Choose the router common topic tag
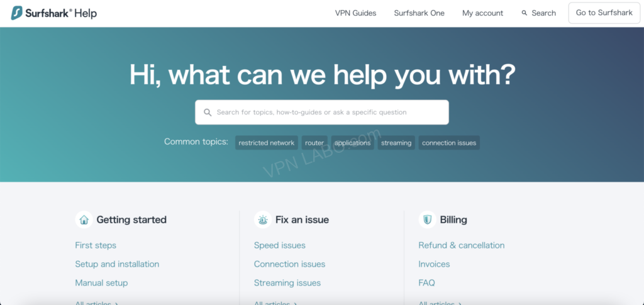644x305 pixels. [314, 143]
